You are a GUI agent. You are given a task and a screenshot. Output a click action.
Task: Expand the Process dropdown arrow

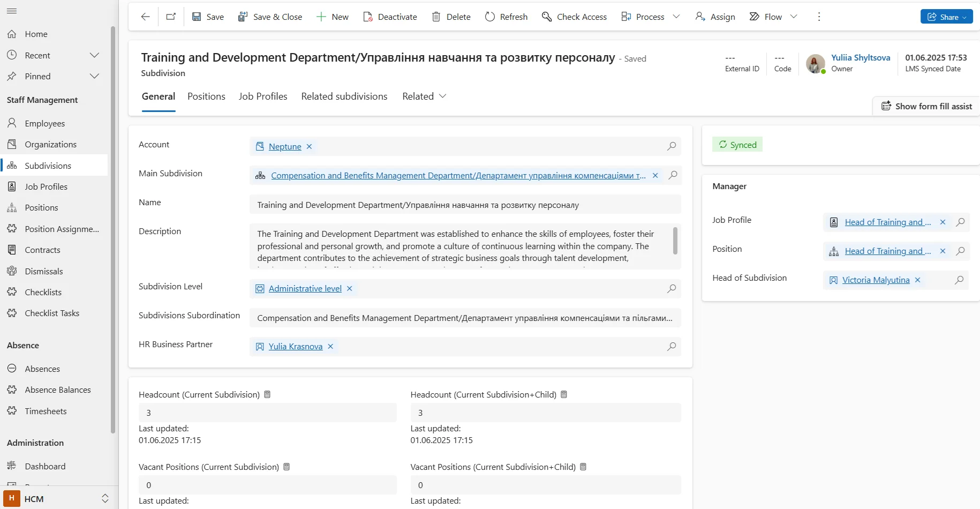[676, 17]
